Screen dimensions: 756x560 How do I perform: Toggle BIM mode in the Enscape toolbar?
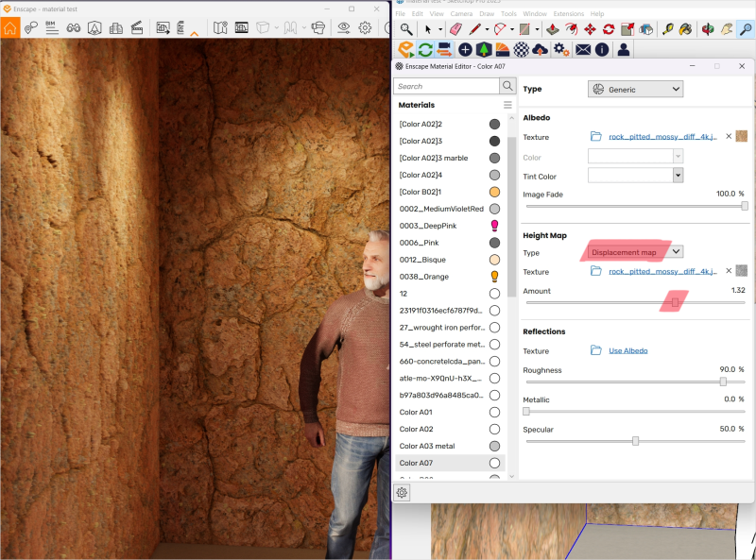pyautogui.click(x=52, y=28)
